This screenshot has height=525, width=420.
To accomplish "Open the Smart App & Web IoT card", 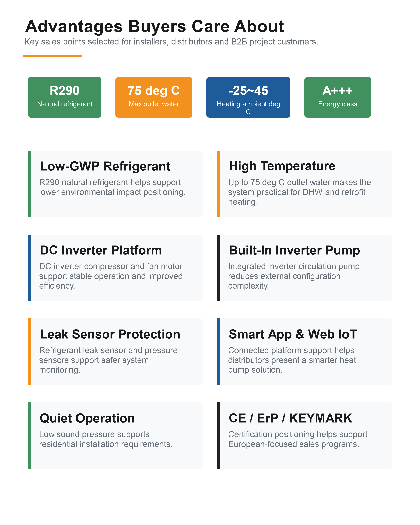I will pos(304,352).
